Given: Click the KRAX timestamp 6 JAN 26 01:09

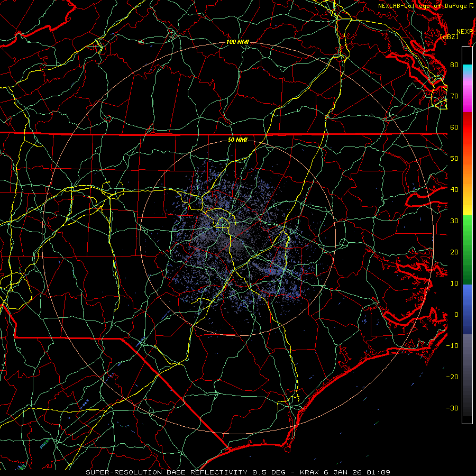Looking at the screenshot, I should click(345, 472).
